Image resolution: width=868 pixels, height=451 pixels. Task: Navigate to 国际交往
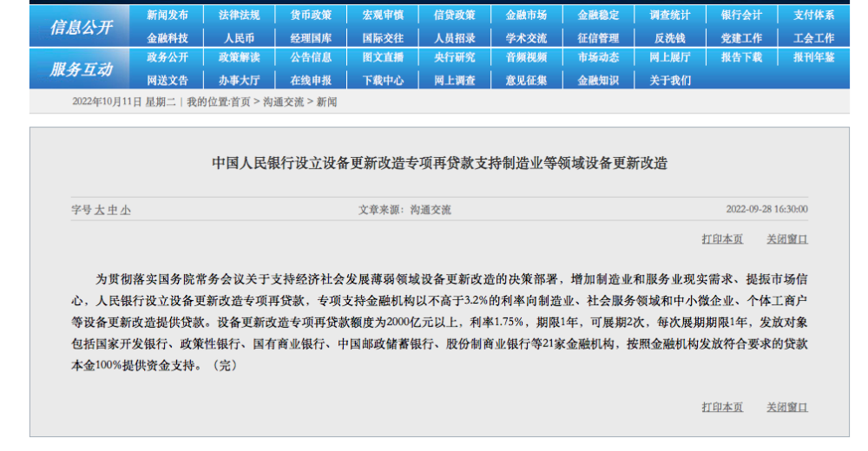click(383, 38)
